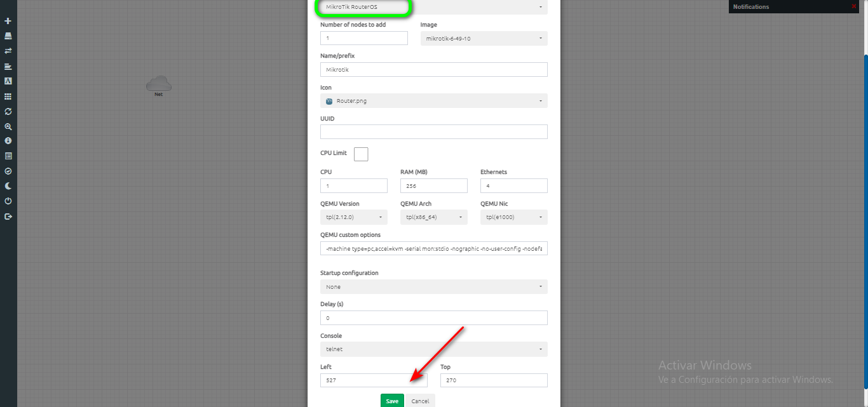
Task: Click the empty UUID input field
Action: (434, 131)
